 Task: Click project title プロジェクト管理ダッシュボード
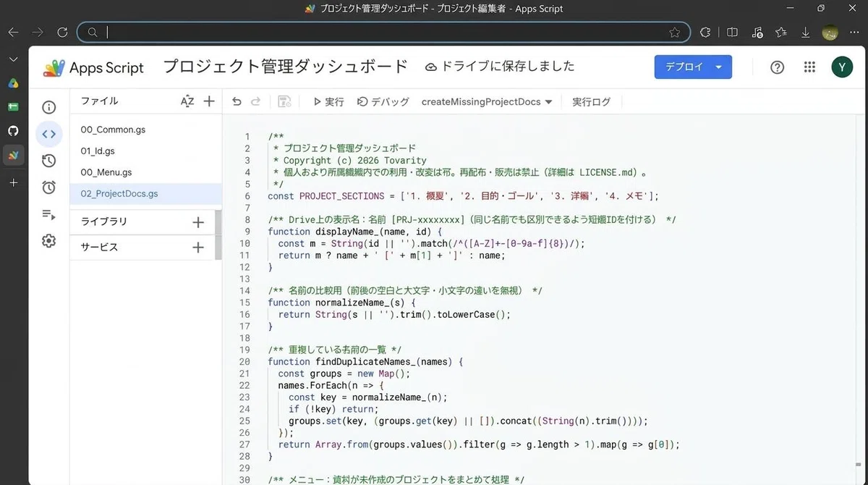pos(286,67)
